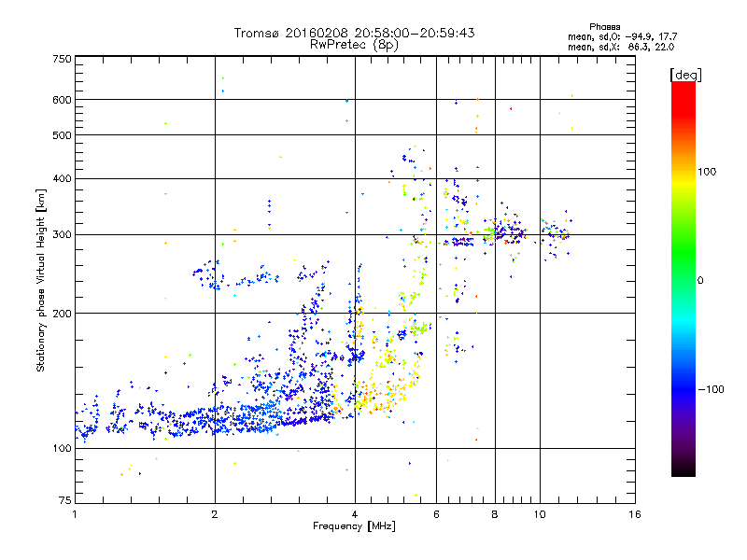Click the plot title 'Tromsø 20160208 20:58:00-20:59:43'
The width and height of the screenshot is (747, 560).
click(354, 33)
